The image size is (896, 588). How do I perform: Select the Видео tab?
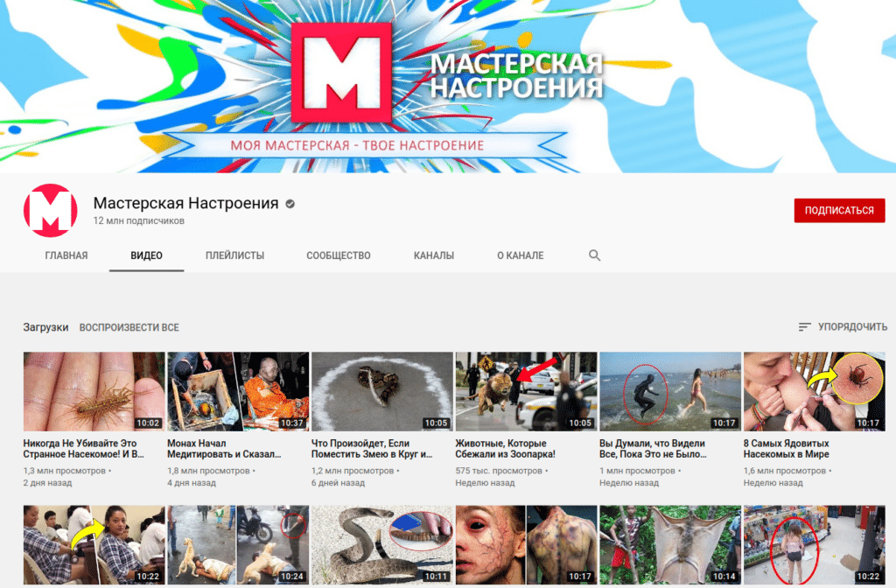point(146,255)
